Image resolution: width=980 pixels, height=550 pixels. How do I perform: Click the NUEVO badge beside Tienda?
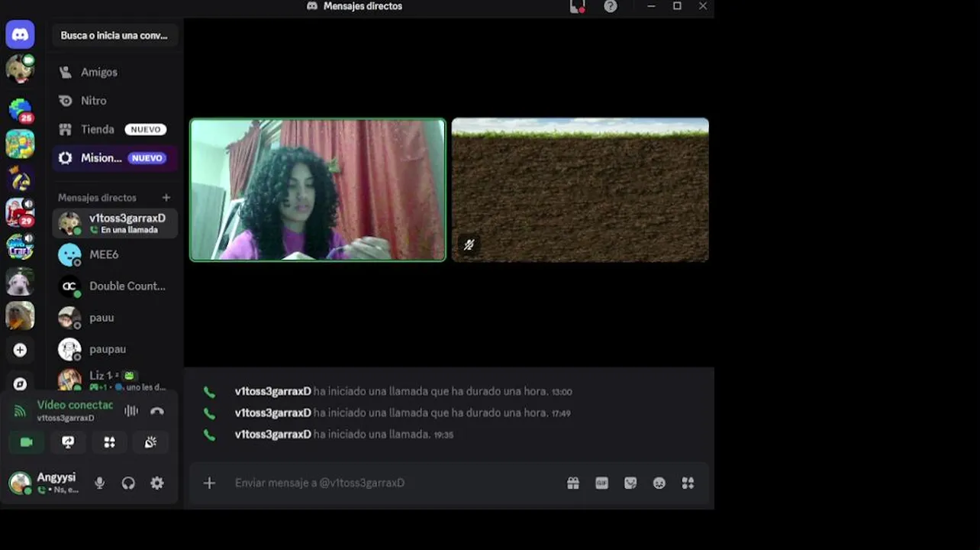point(145,130)
